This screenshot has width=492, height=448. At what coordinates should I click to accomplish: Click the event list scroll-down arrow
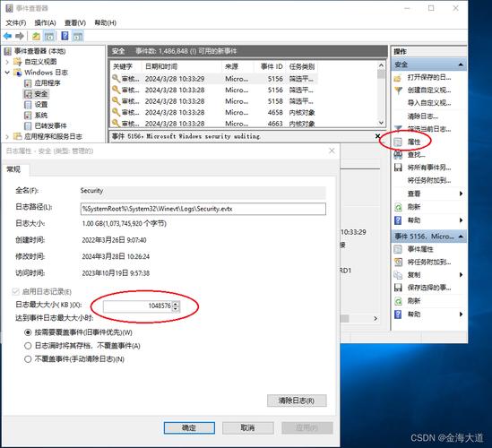point(381,123)
